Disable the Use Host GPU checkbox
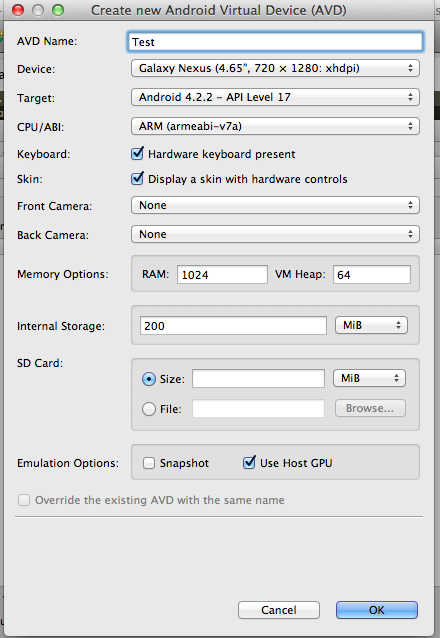The height and width of the screenshot is (638, 440). tap(249, 463)
